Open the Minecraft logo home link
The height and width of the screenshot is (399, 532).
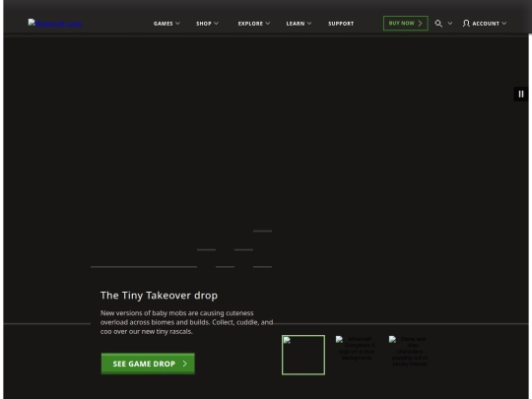pyautogui.click(x=55, y=24)
